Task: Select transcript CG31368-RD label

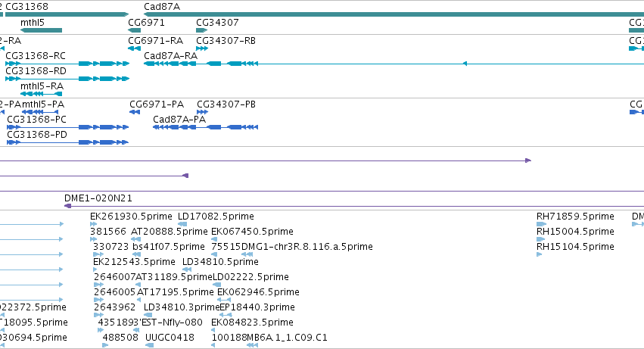Action: [36, 71]
